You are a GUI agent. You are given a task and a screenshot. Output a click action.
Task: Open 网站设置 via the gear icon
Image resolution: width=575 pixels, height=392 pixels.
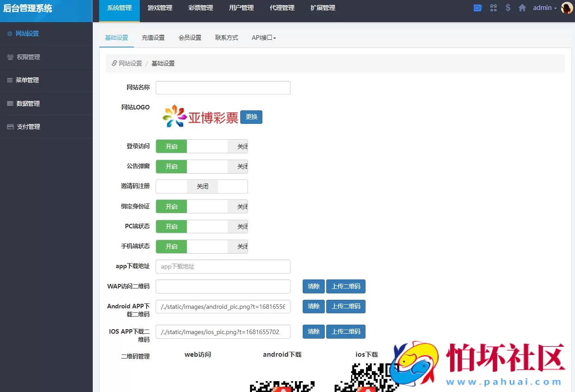[10, 33]
